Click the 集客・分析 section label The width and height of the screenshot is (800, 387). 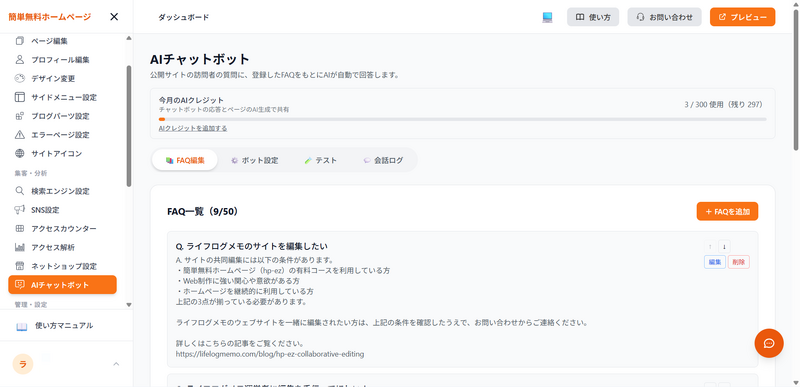tap(31, 173)
